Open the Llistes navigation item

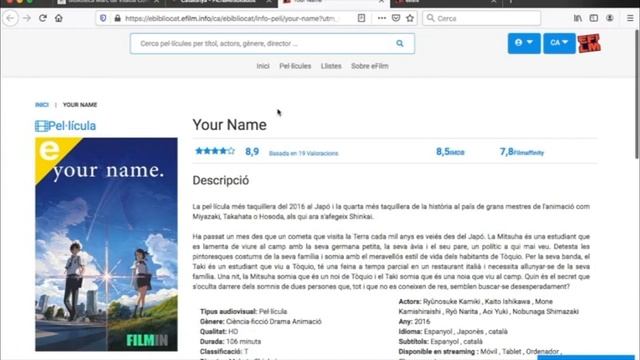click(x=331, y=66)
